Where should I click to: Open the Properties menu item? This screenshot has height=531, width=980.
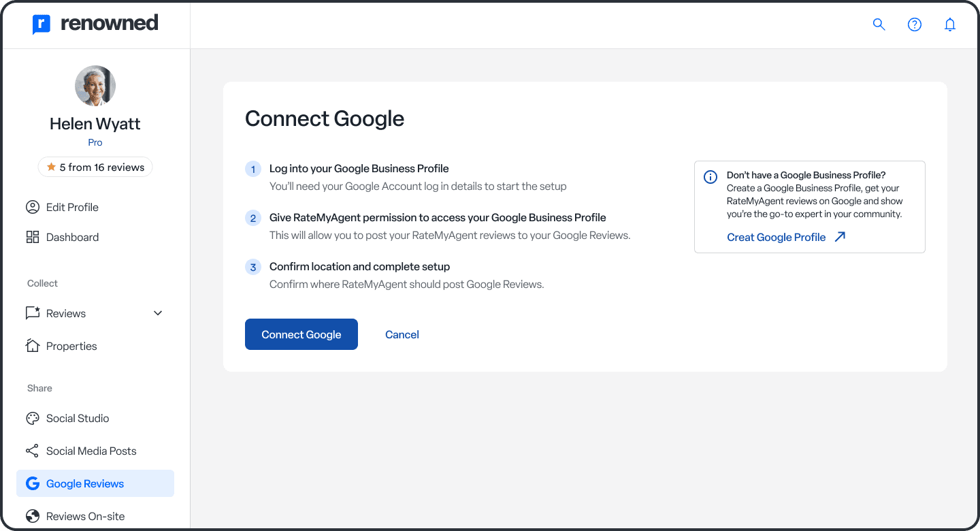pyautogui.click(x=95, y=346)
